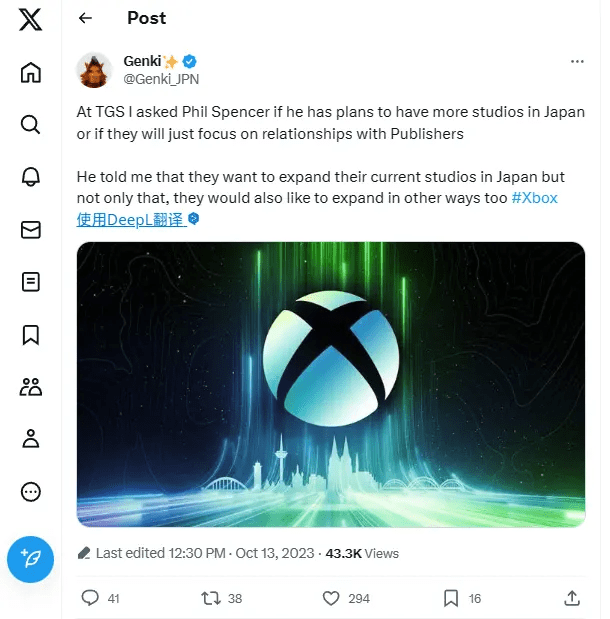Screen dimensions: 610x619
Task: Open Bookmarks in the left sidebar
Action: point(31,334)
